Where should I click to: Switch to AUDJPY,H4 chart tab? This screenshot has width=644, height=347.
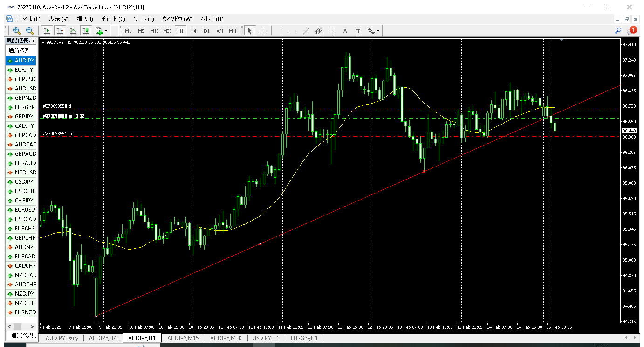click(103, 338)
